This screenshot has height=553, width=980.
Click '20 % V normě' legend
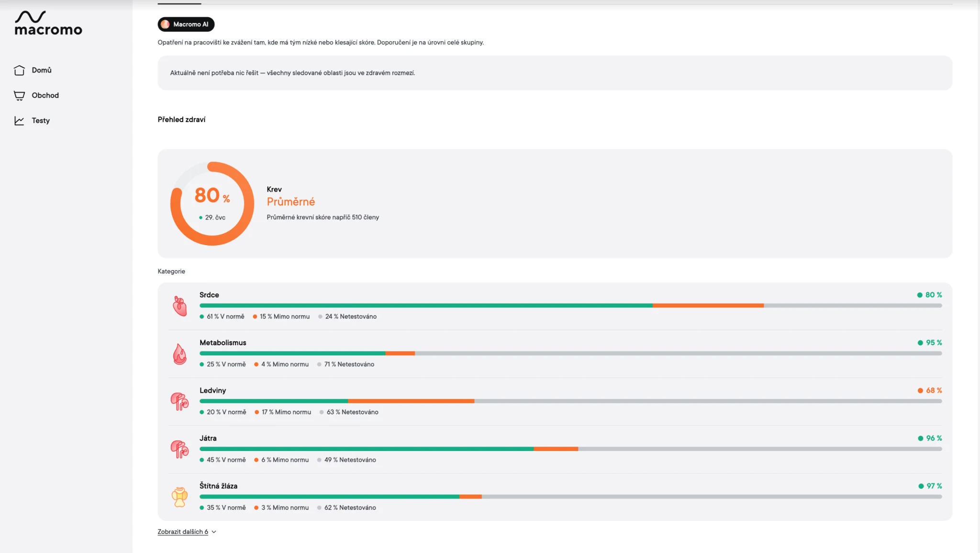[223, 412]
